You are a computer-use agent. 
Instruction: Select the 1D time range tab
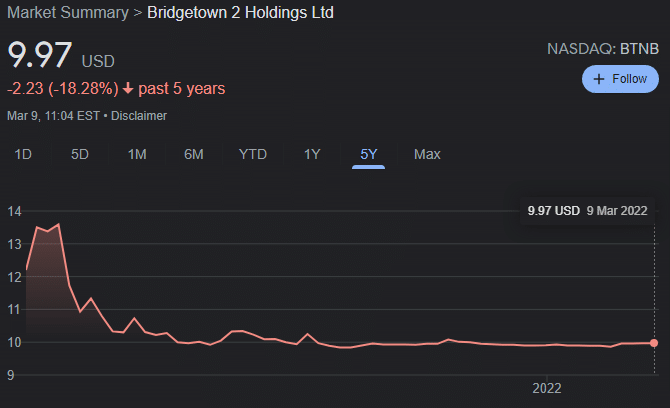[x=23, y=154]
